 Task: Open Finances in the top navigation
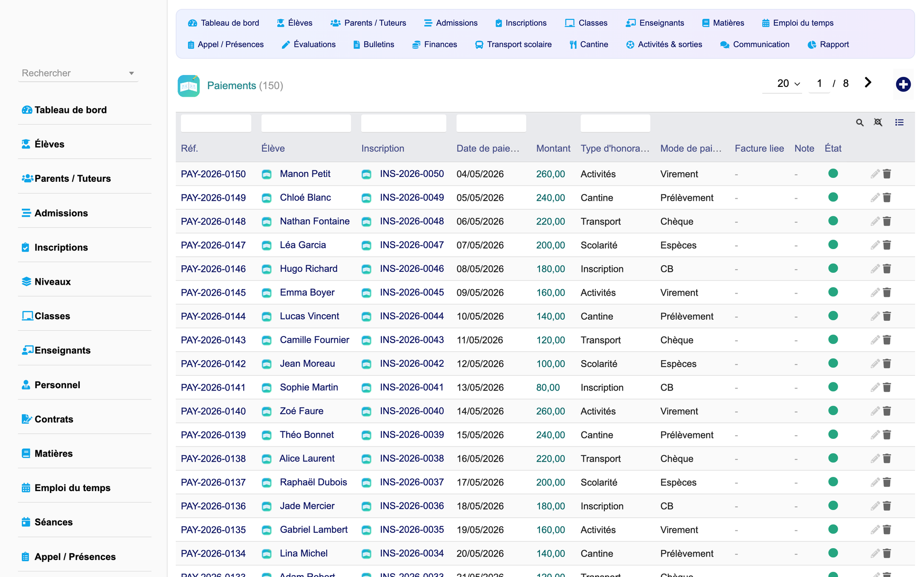click(x=434, y=45)
